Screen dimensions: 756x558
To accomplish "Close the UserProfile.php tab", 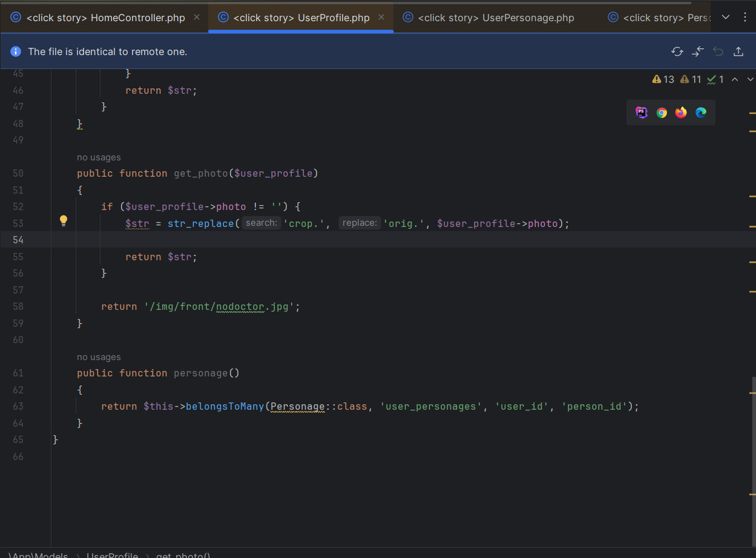I will coord(381,17).
